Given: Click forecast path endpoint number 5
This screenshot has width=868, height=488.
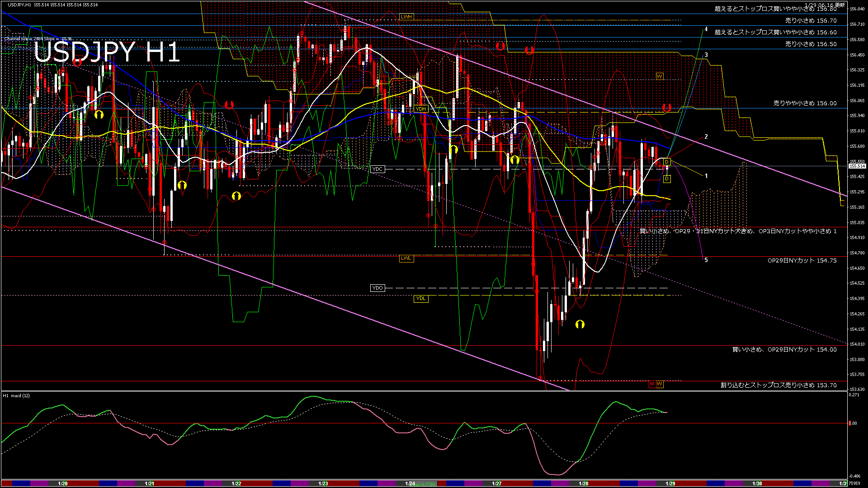Looking at the screenshot, I should [x=706, y=260].
